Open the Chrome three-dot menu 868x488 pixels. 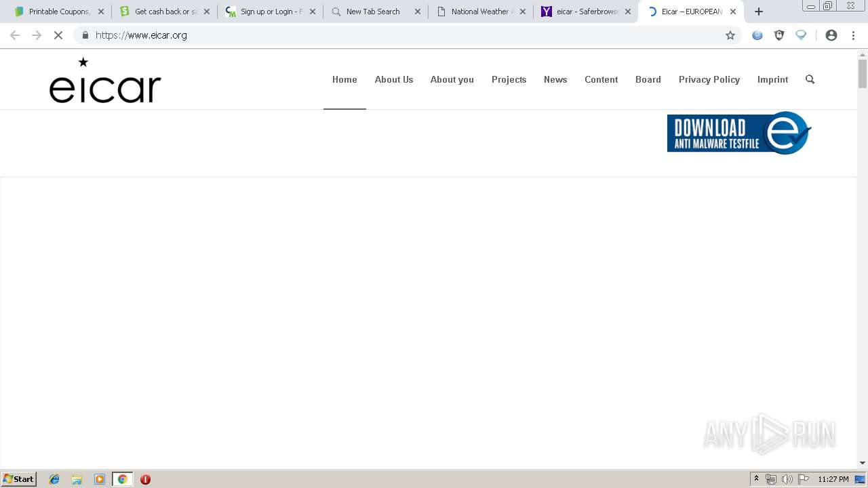tap(854, 35)
